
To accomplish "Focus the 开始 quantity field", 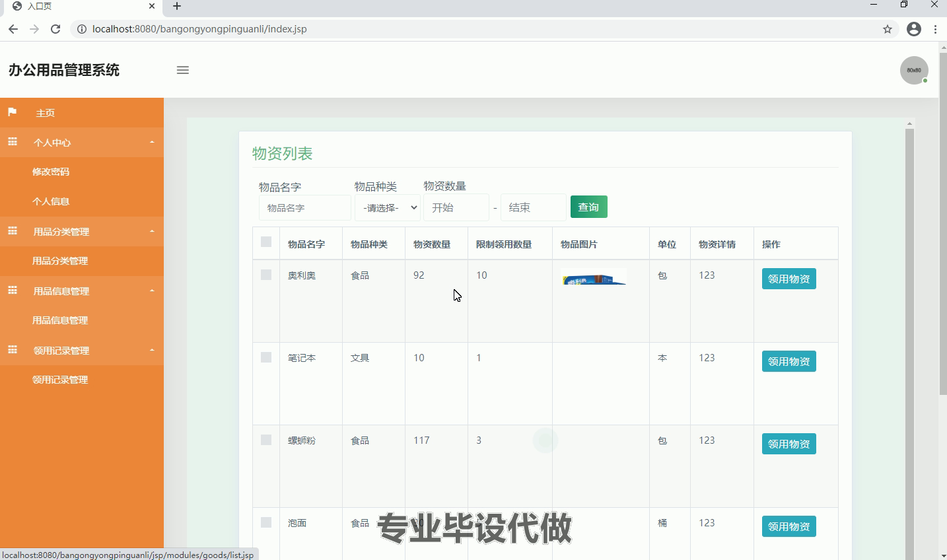I will point(456,207).
